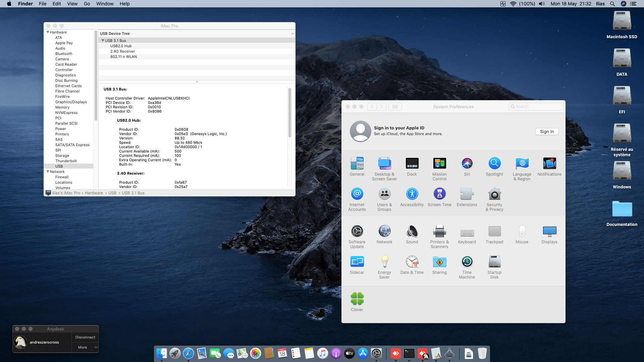Collapse the USB 3.1 Bus tree

click(x=103, y=41)
